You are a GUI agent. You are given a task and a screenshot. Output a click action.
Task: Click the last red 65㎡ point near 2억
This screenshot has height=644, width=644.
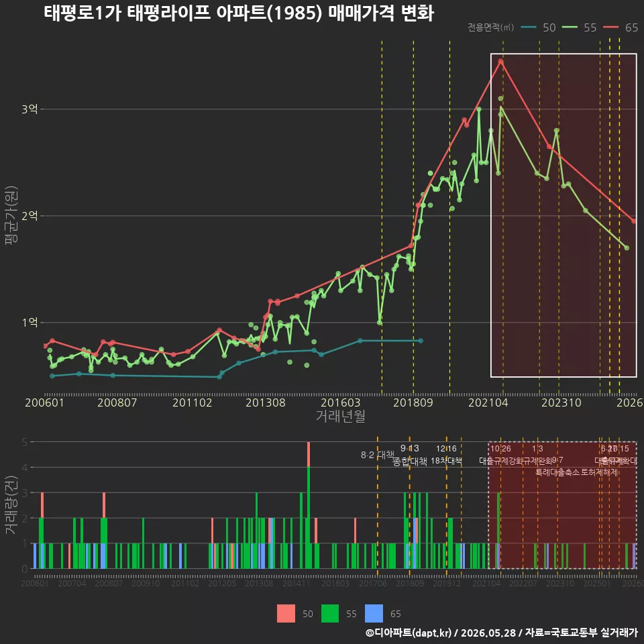(634, 221)
